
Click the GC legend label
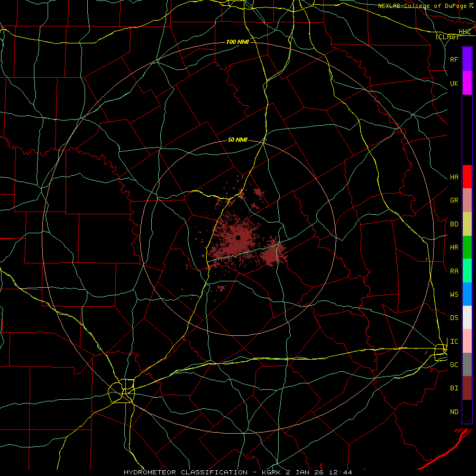click(454, 364)
